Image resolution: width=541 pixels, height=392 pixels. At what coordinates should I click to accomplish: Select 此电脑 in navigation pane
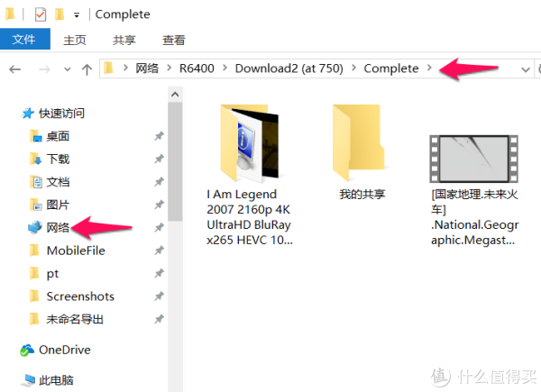click(x=56, y=380)
